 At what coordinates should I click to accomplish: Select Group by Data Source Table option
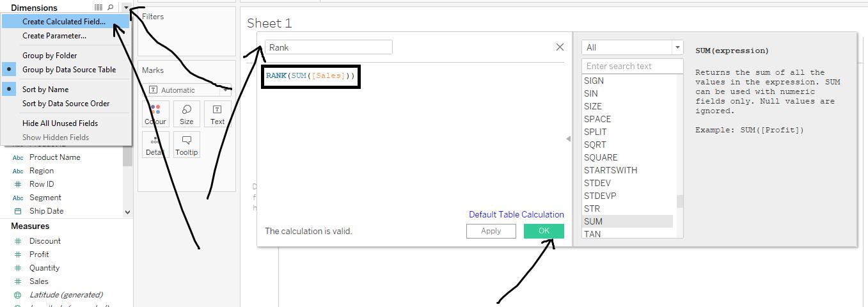(69, 70)
